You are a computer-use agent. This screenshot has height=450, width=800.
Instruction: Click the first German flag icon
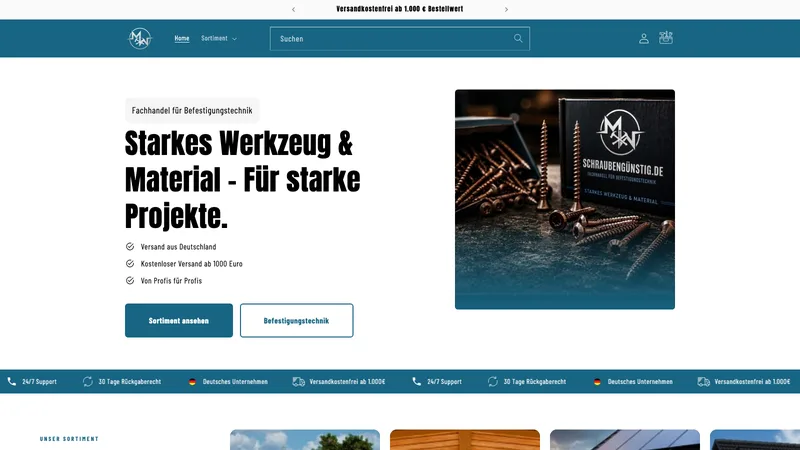pos(192,382)
